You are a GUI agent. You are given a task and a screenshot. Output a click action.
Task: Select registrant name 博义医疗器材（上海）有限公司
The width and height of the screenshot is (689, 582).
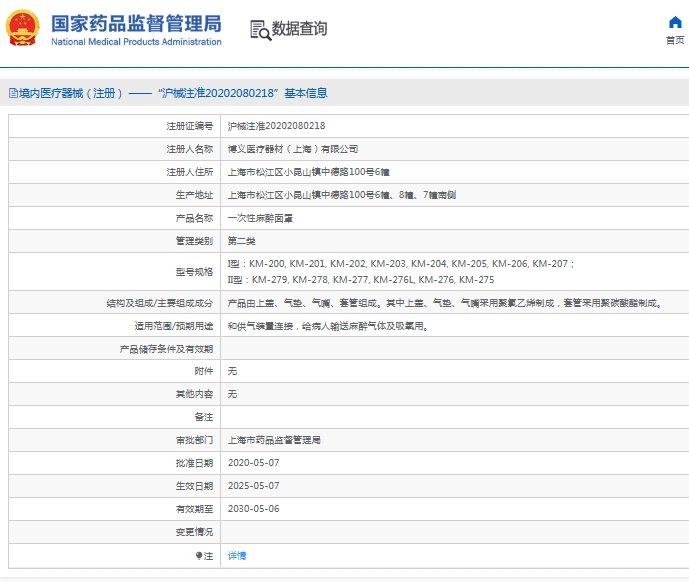point(293,149)
